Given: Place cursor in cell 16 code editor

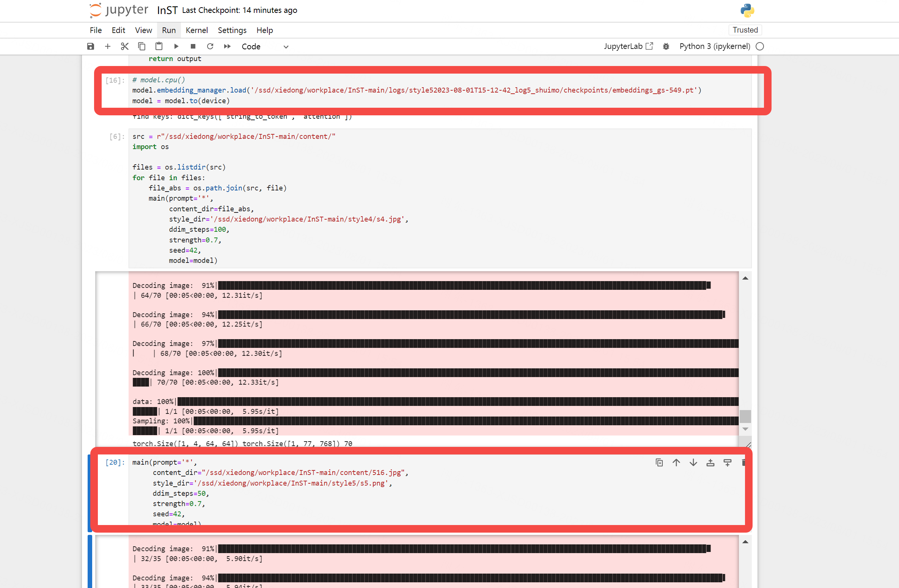Looking at the screenshot, I should click(440, 90).
